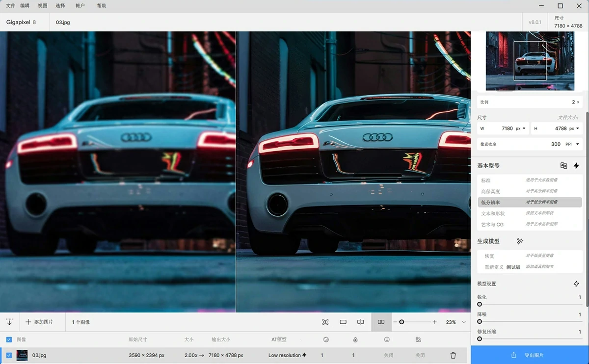This screenshot has width=589, height=364.
Task: Click the collapse file list arrow icon
Action: 9,322
